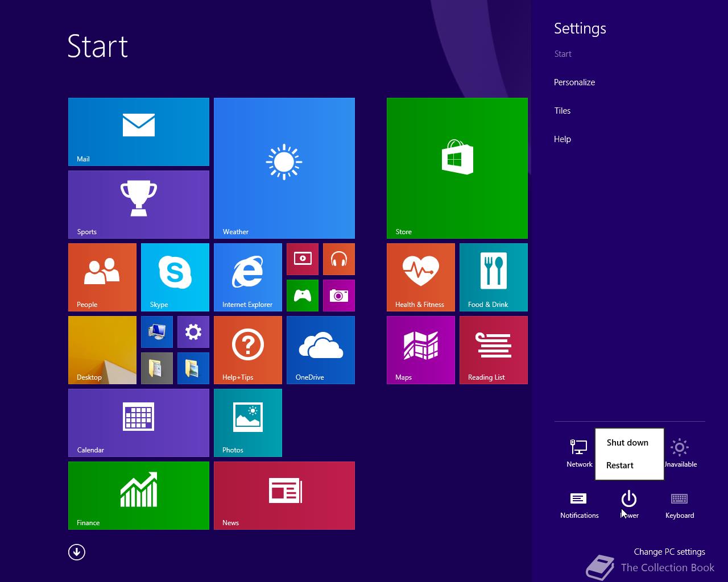
Task: Open Change PC settings link
Action: click(669, 552)
